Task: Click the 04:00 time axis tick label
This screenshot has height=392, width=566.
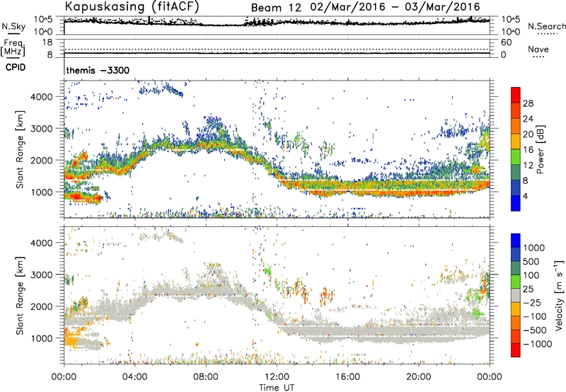Action: pyautogui.click(x=135, y=376)
